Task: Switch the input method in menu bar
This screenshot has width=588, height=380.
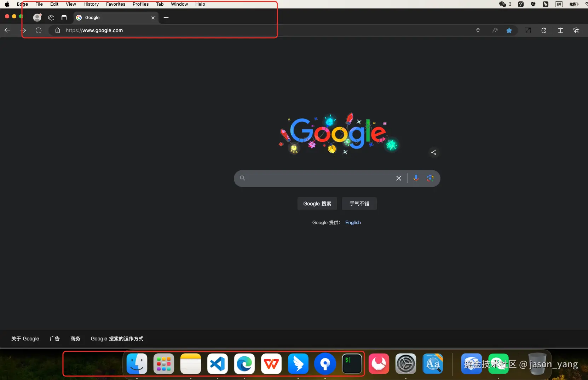Action: (559, 4)
